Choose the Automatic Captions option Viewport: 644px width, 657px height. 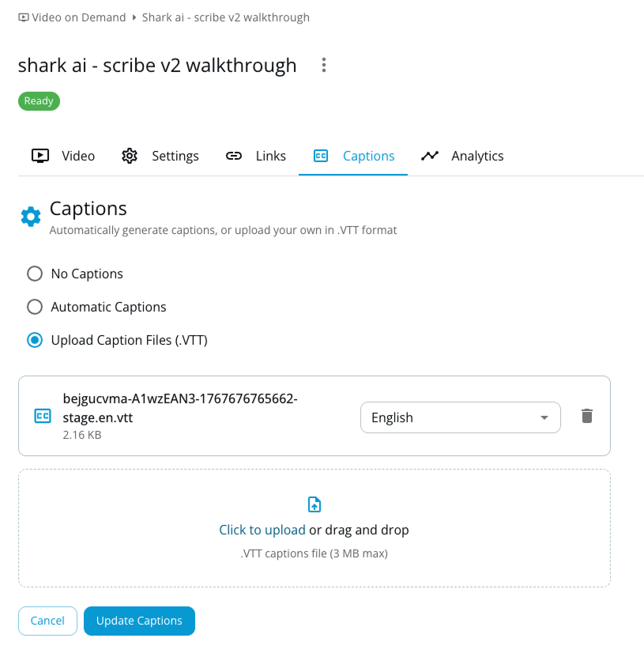[x=35, y=307]
